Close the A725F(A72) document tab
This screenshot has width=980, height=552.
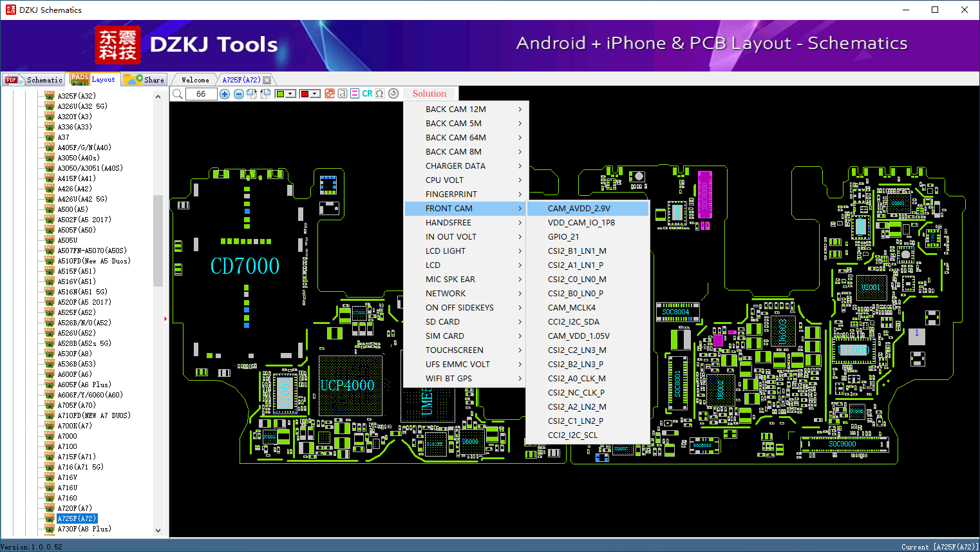(267, 80)
